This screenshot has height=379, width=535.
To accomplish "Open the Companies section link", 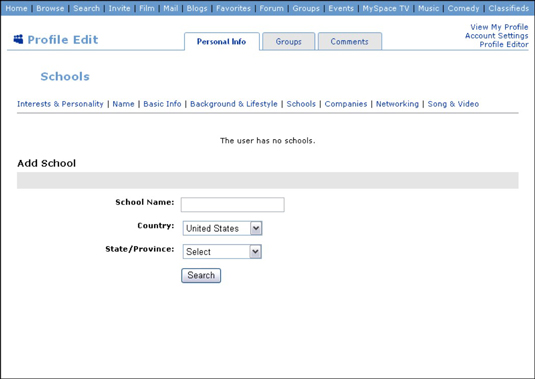I will (x=346, y=104).
